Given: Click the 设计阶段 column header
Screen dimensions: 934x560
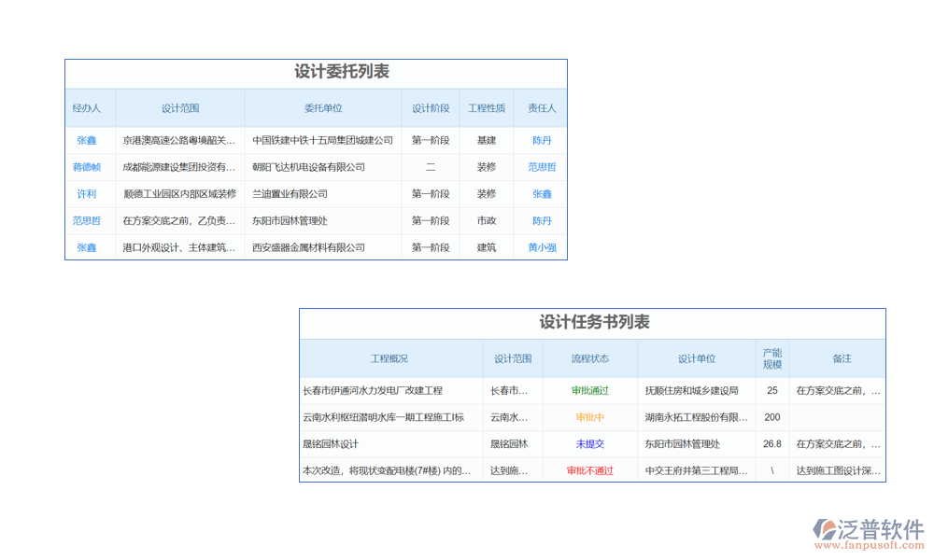Looking at the screenshot, I should (x=431, y=108).
